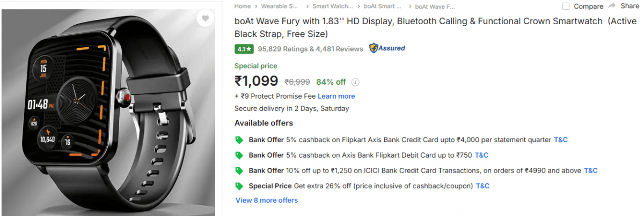Image resolution: width=644 pixels, height=216 pixels.
Task: Click the wishlist heart icon
Action: pyautogui.click(x=205, y=19)
